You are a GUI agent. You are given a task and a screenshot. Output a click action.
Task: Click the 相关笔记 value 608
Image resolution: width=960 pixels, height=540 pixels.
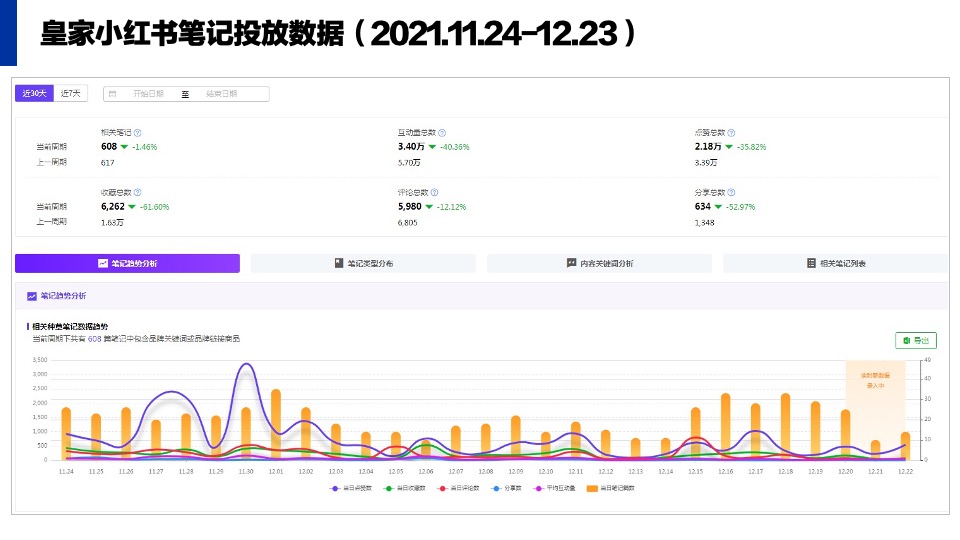(109, 147)
